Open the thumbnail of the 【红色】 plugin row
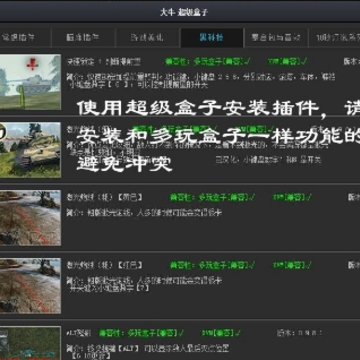Image resolution: width=360 pixels, height=360 pixels. [30, 286]
